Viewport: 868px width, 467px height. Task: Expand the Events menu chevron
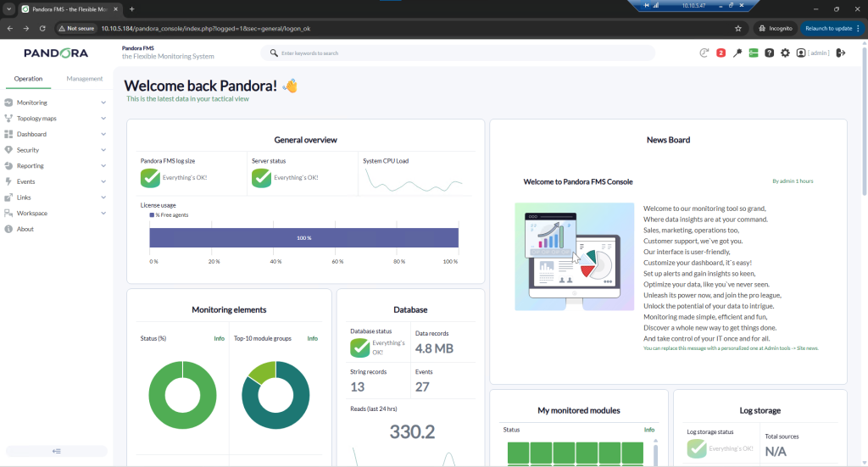103,181
